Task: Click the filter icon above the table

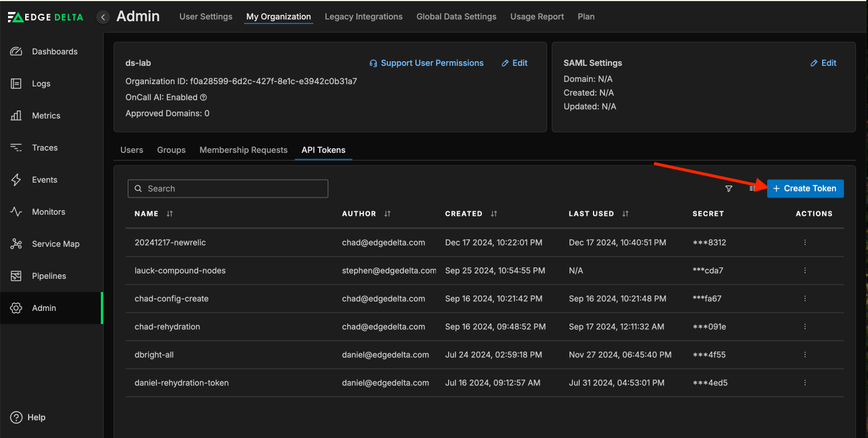Action: point(729,188)
